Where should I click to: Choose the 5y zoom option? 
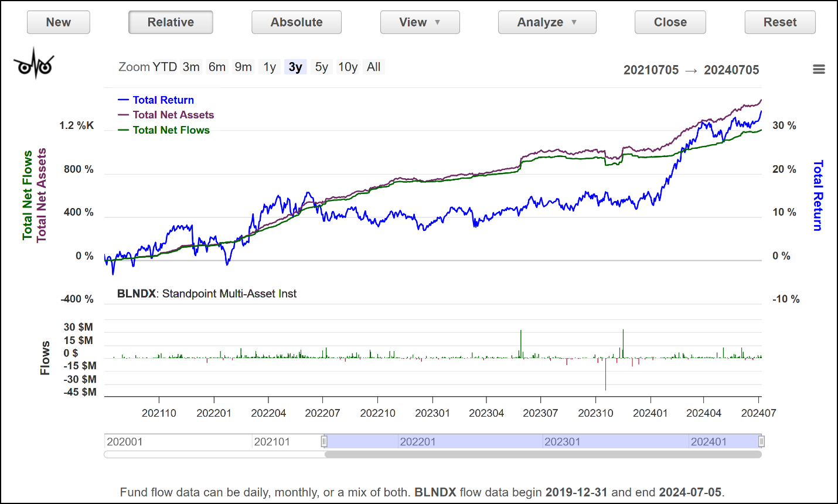pos(321,67)
